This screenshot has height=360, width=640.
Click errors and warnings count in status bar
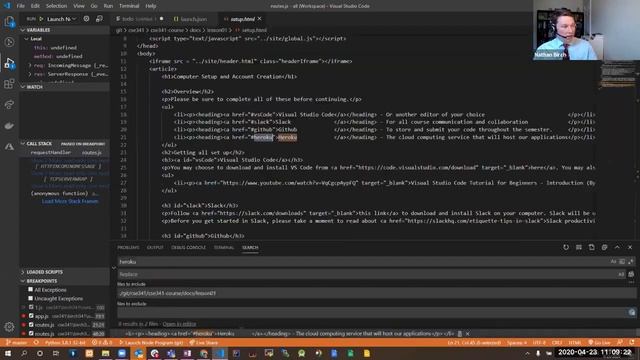click(102, 343)
